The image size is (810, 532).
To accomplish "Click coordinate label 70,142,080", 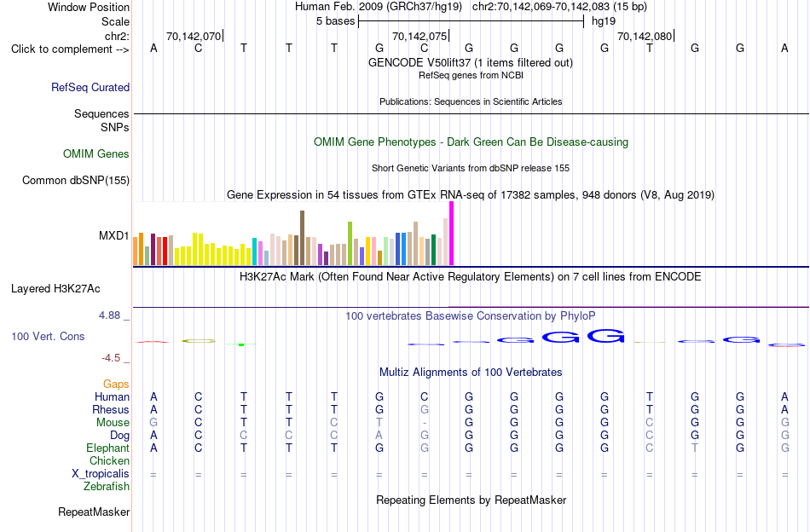I will click(x=645, y=36).
